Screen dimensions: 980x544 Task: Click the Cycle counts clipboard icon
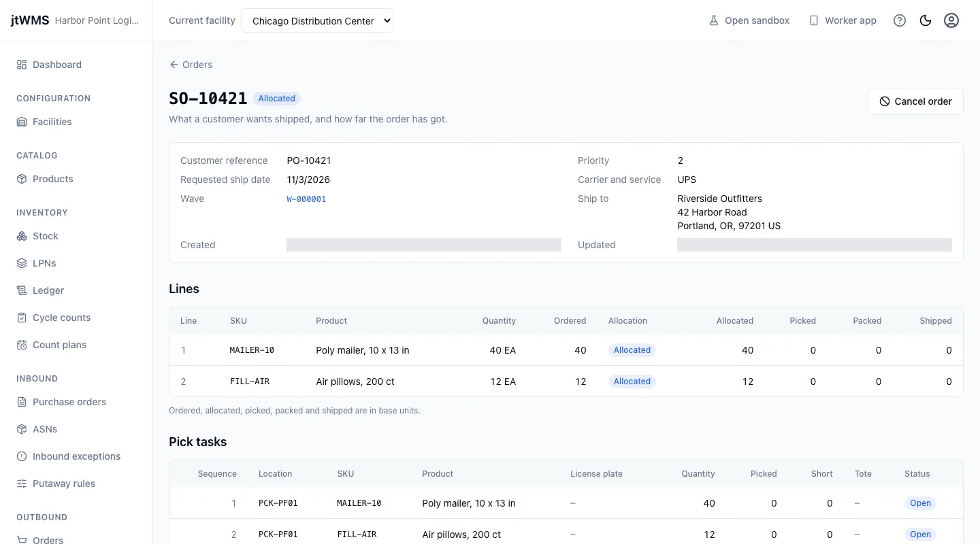point(22,318)
